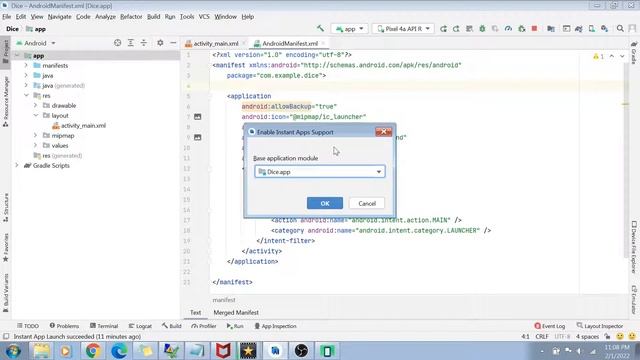Click the Expand All icon in Project panel

pos(131,43)
